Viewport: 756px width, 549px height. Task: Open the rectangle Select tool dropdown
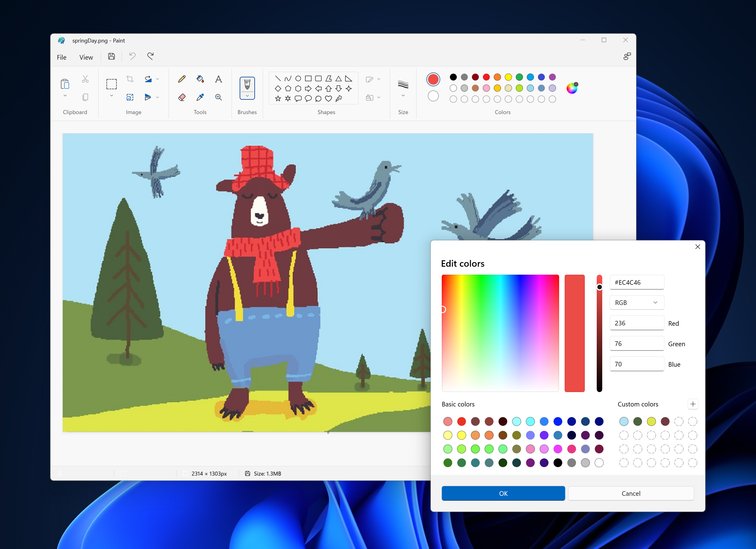(x=111, y=95)
